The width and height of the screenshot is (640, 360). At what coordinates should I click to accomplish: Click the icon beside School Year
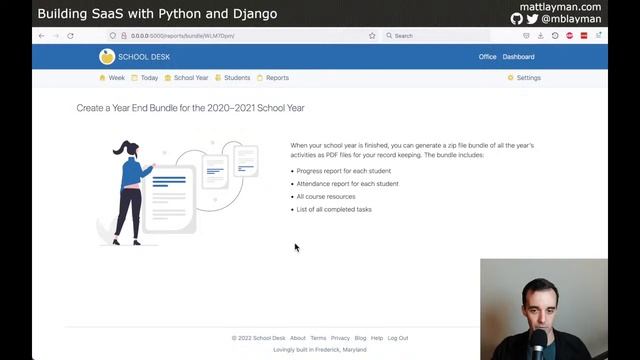pyautogui.click(x=168, y=78)
